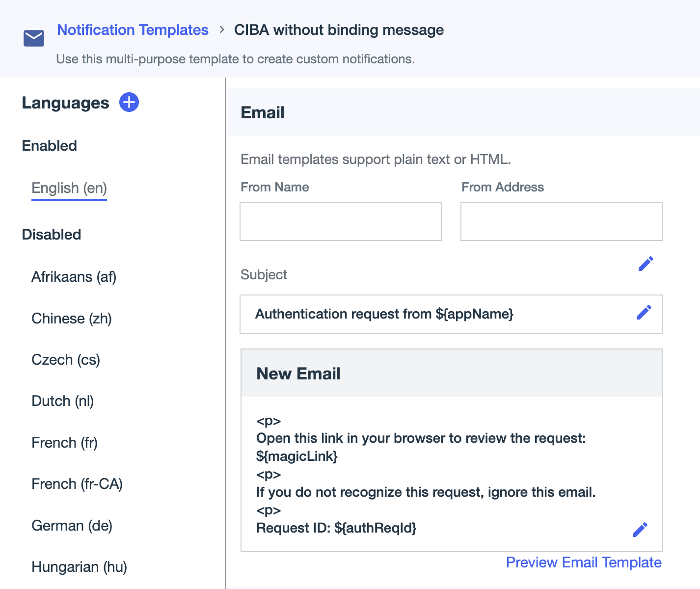Select Hungarian (hu) in the language list
This screenshot has height=589, width=700.
point(80,567)
